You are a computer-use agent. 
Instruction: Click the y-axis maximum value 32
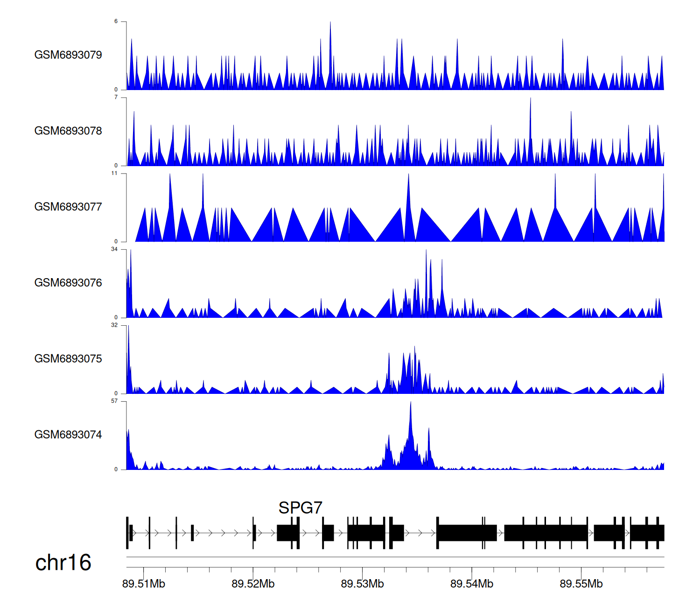(114, 325)
